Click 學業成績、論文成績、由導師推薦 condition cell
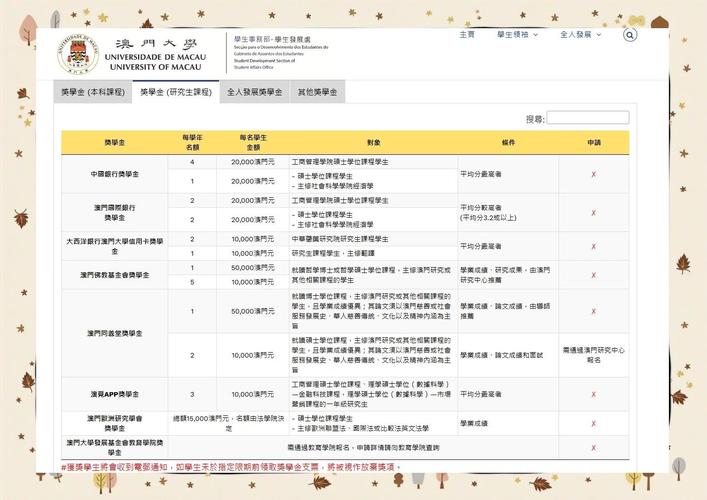Image resolution: width=707 pixels, height=500 pixels. [x=508, y=311]
